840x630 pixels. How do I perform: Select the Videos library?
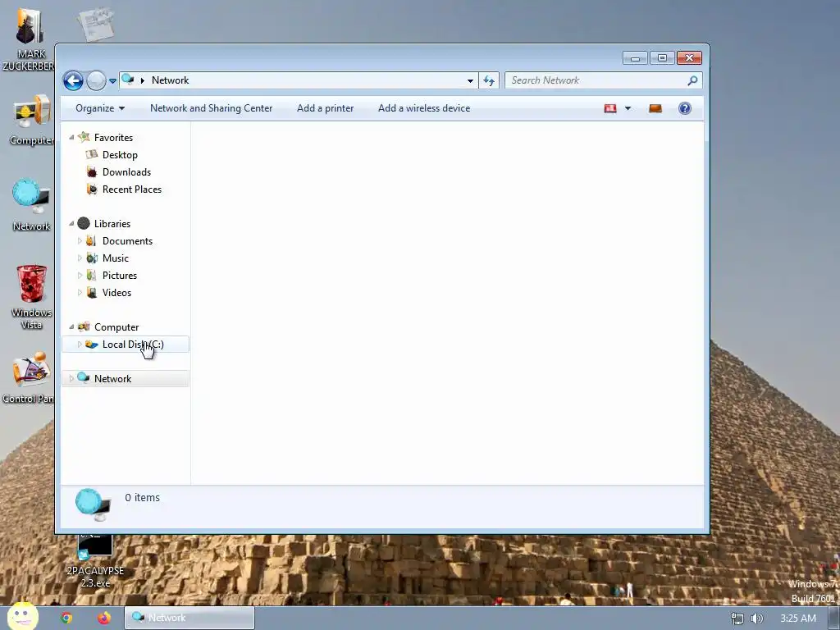point(116,293)
